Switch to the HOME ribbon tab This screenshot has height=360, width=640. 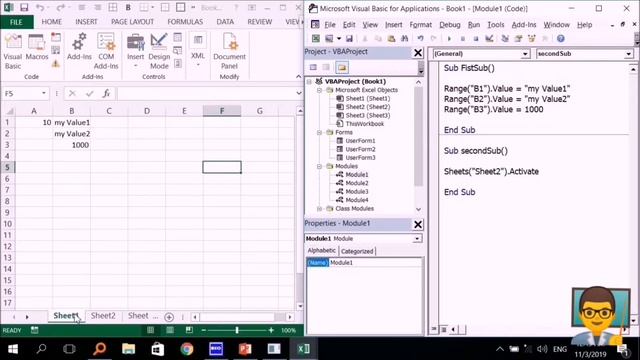(x=51, y=22)
